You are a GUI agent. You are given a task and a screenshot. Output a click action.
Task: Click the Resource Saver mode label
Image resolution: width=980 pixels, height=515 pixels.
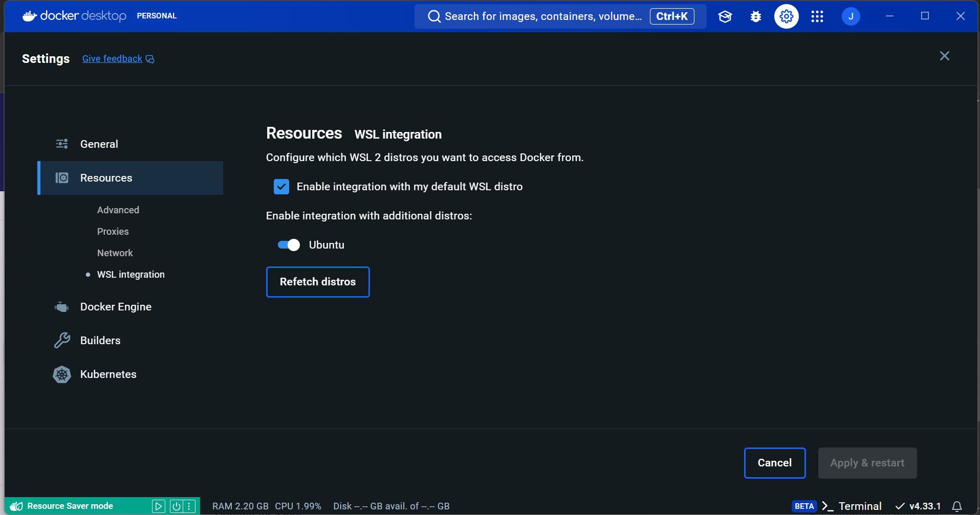70,506
